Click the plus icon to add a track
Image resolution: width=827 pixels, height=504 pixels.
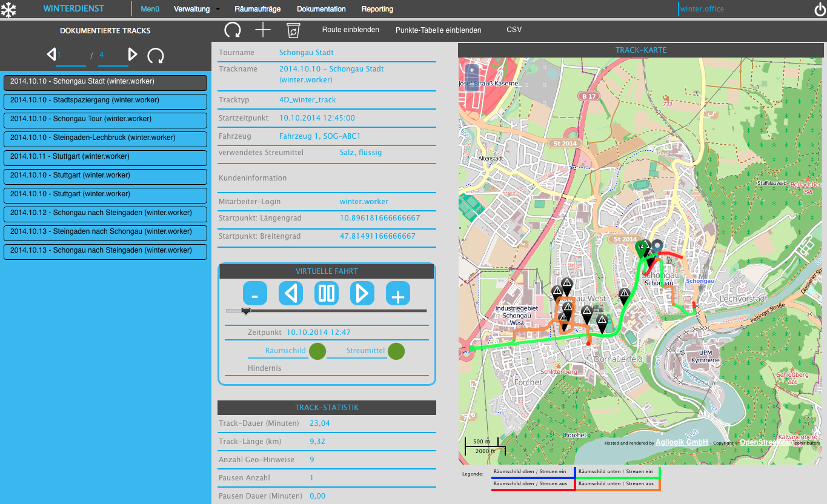coord(263,30)
